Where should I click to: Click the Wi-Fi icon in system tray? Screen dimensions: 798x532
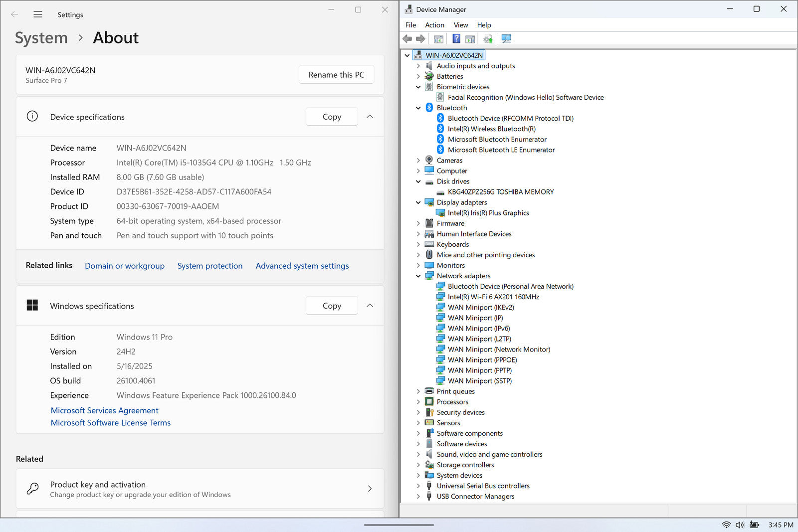[727, 525]
